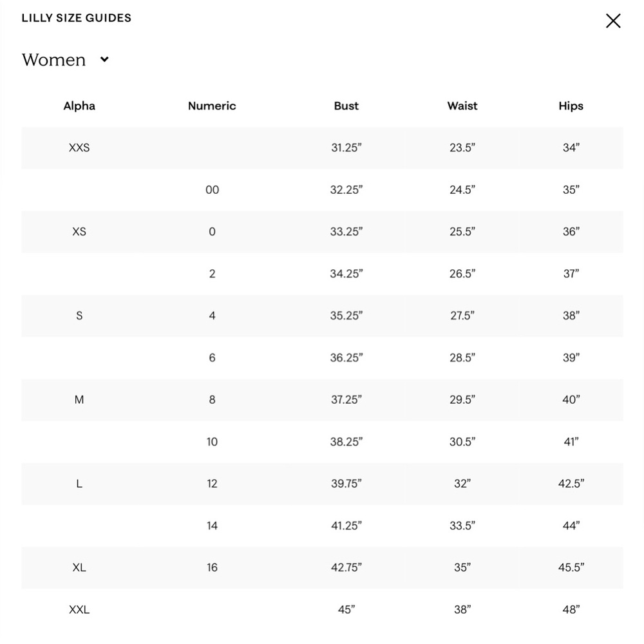Viewport: 644px width, 644px height.
Task: Click the Bust column header
Action: (346, 106)
